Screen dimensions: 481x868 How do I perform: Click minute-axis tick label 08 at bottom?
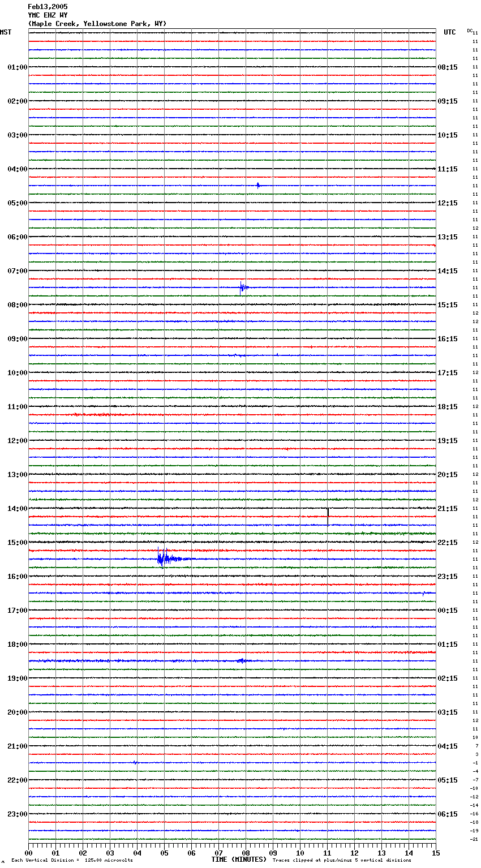coord(246,853)
